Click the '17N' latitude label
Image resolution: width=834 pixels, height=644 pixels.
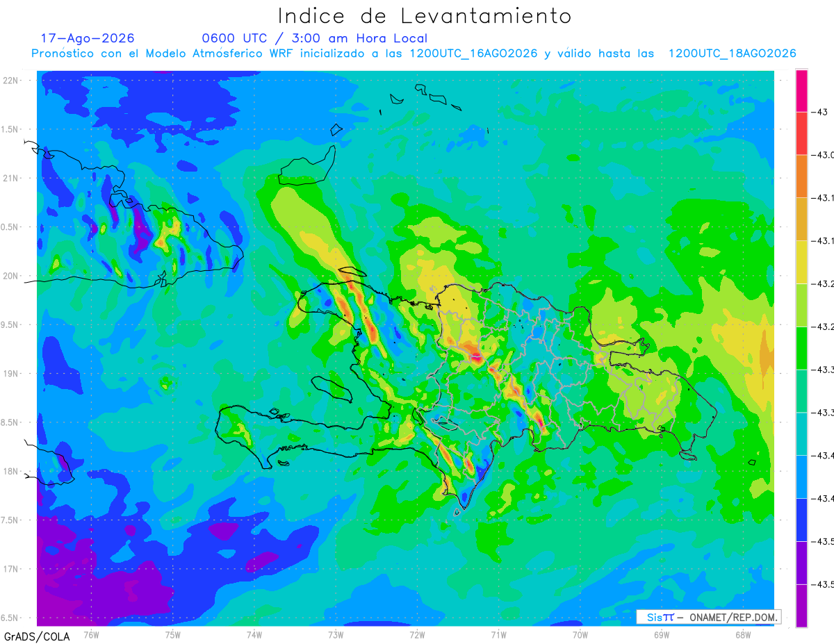[x=10, y=570]
